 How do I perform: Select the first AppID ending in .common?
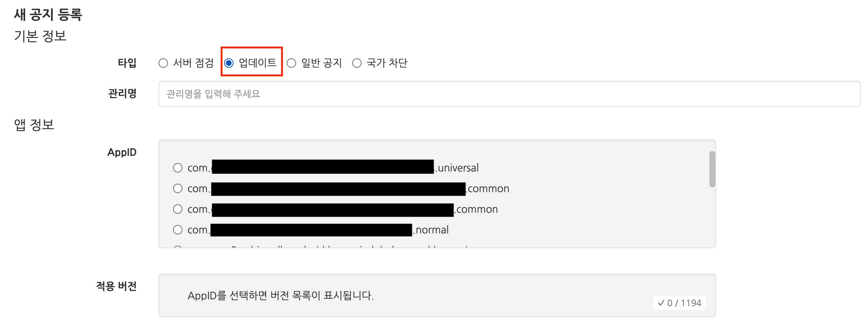tap(178, 188)
